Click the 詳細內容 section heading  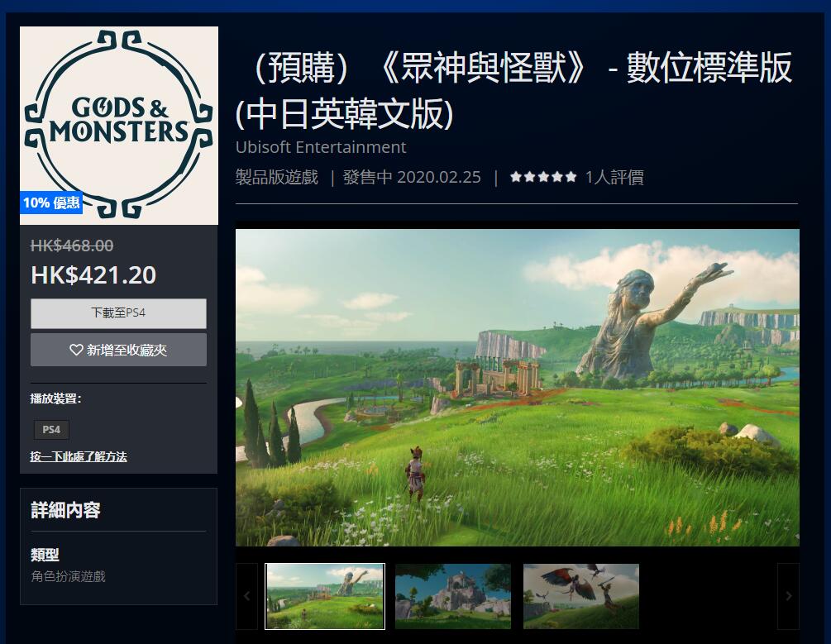click(65, 510)
